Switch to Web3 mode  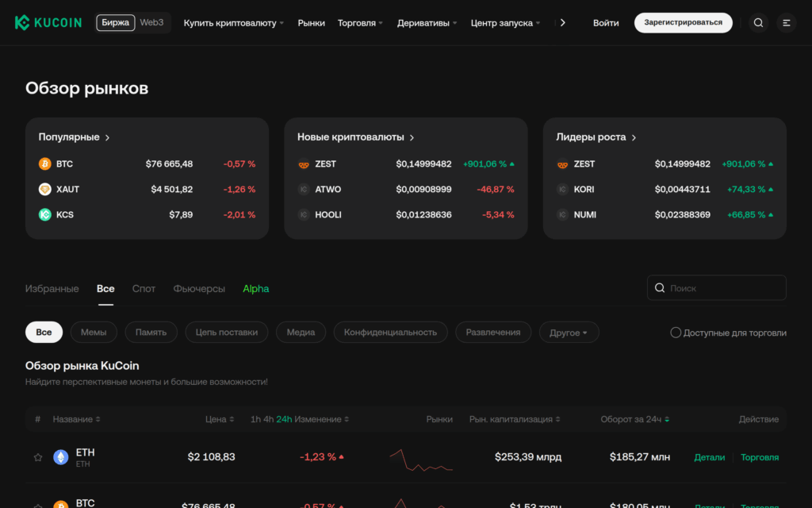coord(151,22)
